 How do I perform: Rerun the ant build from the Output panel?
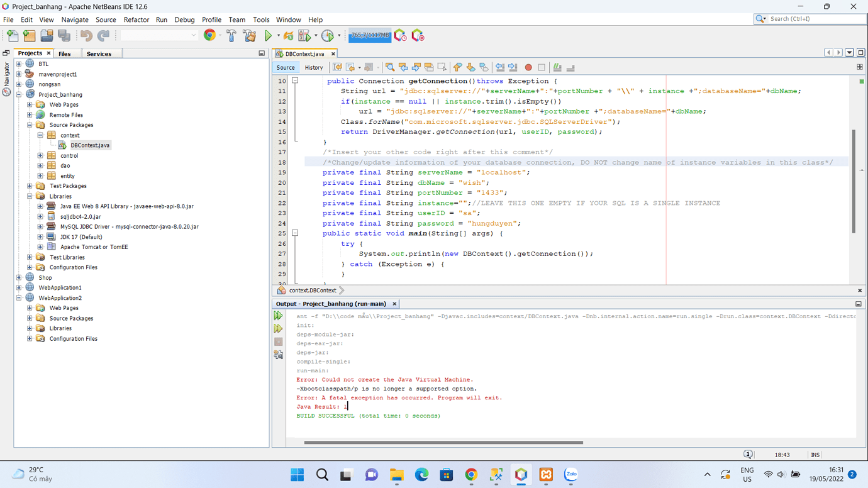pos(278,315)
